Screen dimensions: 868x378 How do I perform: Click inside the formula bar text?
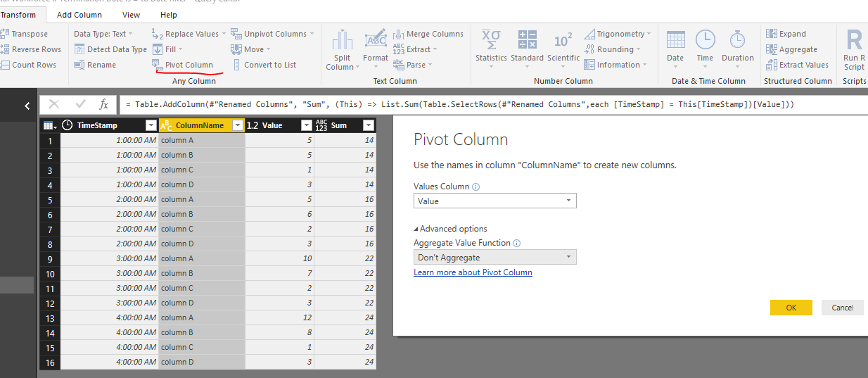click(x=460, y=104)
